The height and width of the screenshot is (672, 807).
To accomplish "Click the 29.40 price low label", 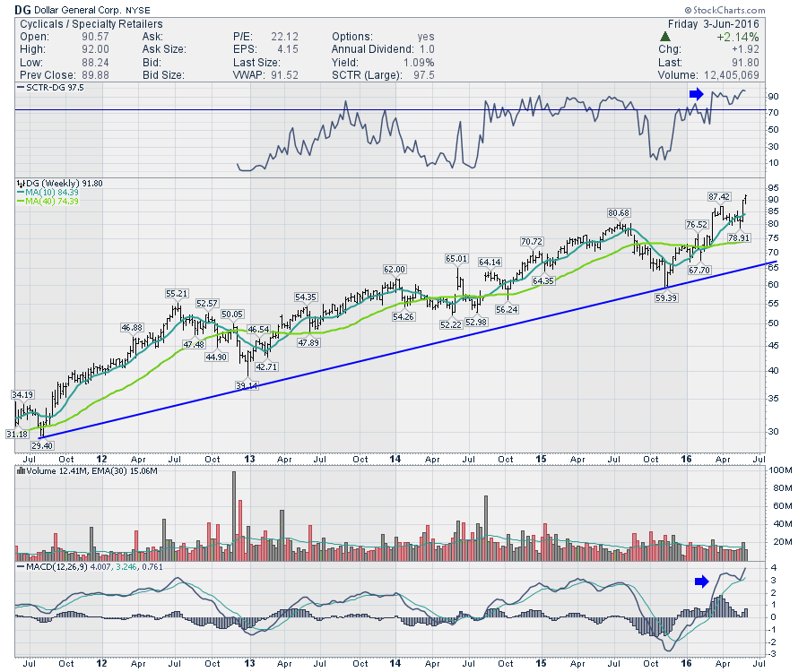I will 41,446.
